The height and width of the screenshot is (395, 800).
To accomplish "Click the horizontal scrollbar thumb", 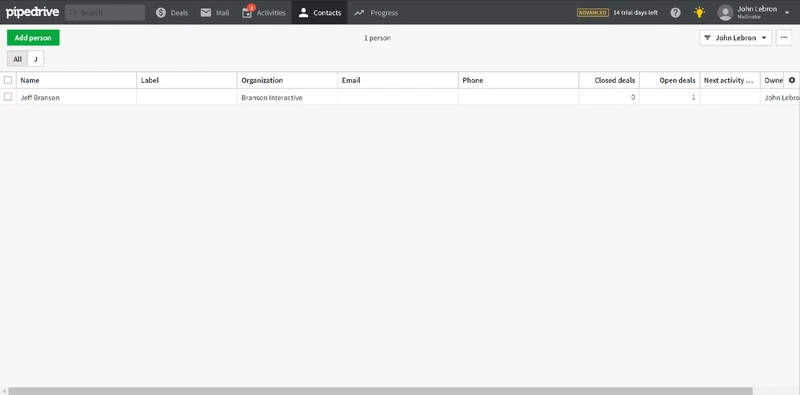I will click(x=380, y=391).
